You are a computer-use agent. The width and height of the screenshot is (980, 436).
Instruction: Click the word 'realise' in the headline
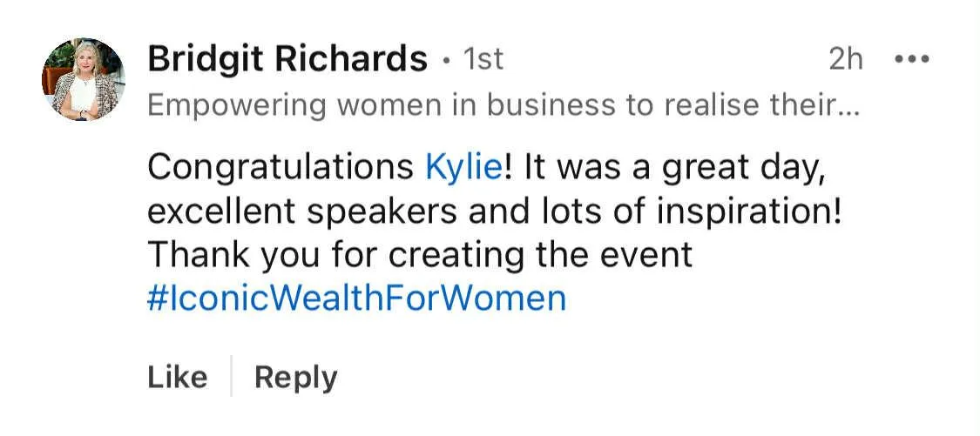[x=720, y=106]
